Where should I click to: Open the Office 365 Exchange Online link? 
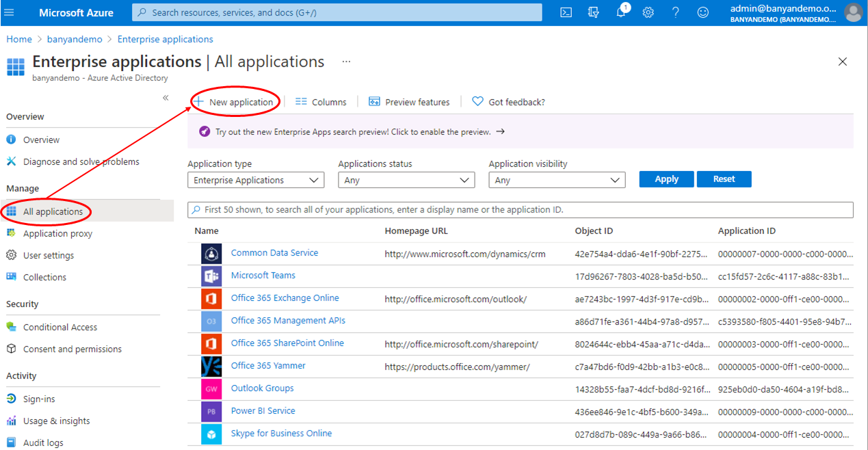[x=285, y=298]
